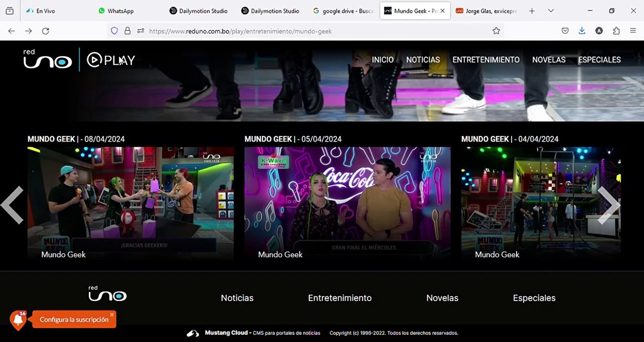644x342 pixels.
Task: Open INICIO in the top navigation
Action: pos(383,60)
